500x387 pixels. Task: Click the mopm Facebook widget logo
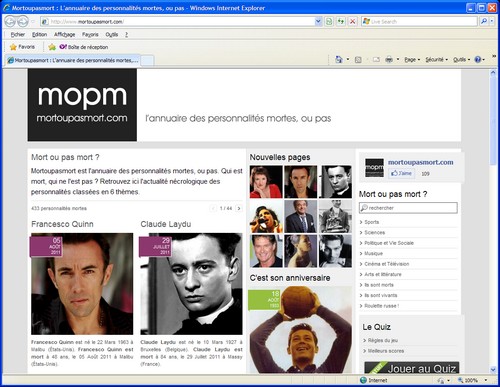(374, 168)
